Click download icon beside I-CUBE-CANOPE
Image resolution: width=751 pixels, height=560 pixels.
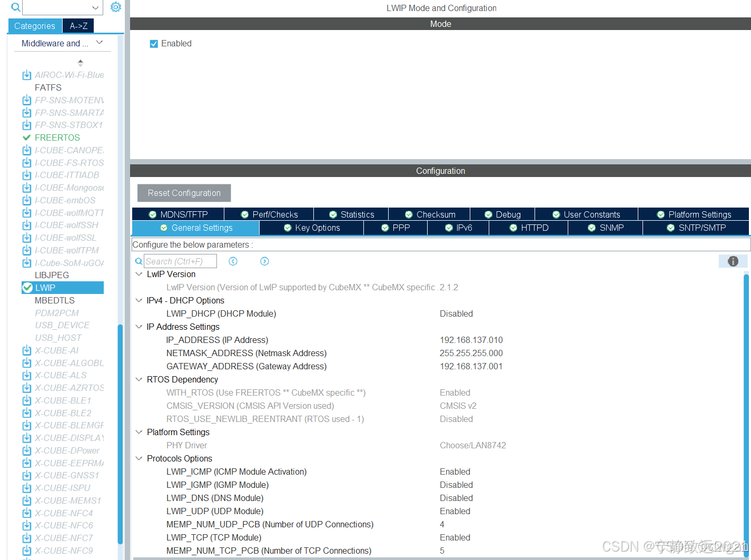[27, 150]
